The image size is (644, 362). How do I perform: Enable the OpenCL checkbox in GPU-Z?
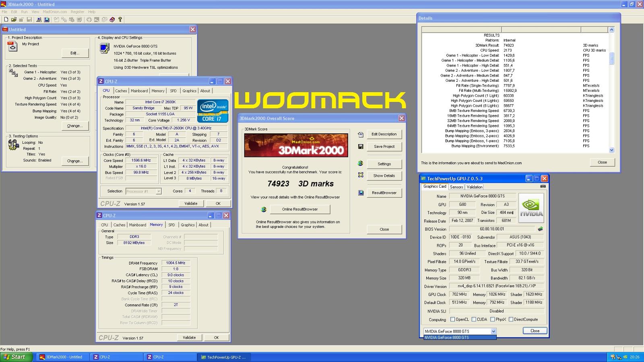[x=452, y=319]
